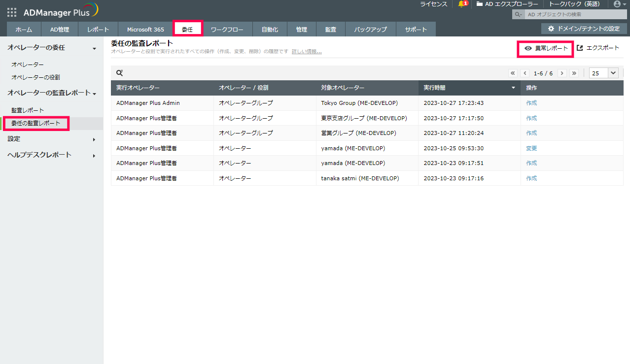Switch to the 自動化 tab
This screenshot has width=630, height=364.
point(270,30)
